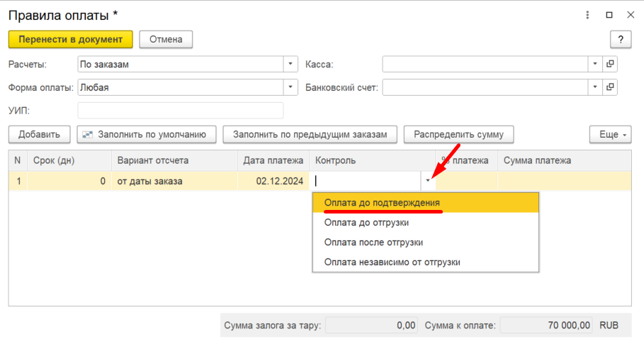Image resolution: width=644 pixels, height=344 pixels.
Task: Select row number 1 cell
Action: pyautogui.click(x=18, y=182)
